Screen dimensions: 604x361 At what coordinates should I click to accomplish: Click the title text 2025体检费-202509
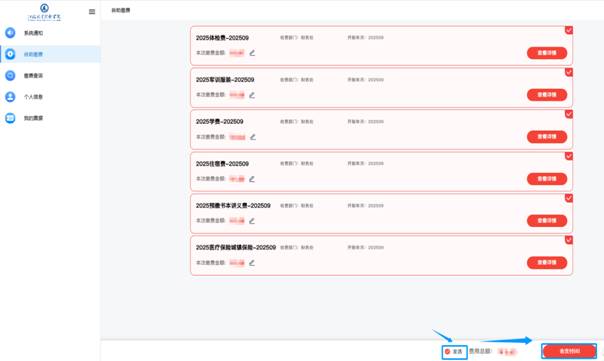pyautogui.click(x=222, y=38)
